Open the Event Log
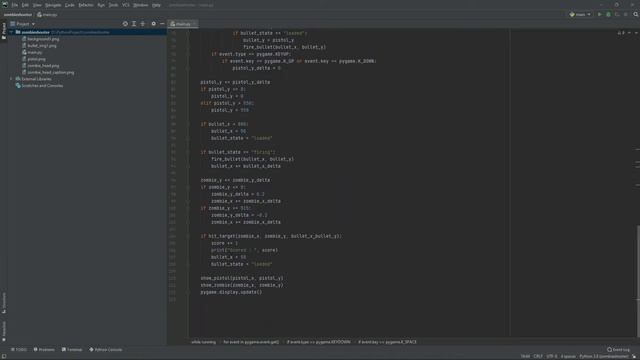This screenshot has width=640, height=360. [x=618, y=350]
